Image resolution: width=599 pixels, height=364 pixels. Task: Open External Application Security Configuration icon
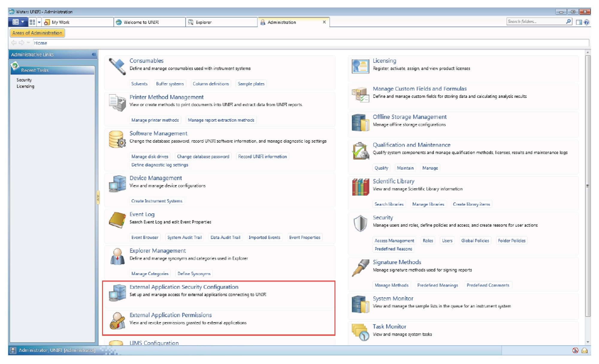click(x=117, y=293)
